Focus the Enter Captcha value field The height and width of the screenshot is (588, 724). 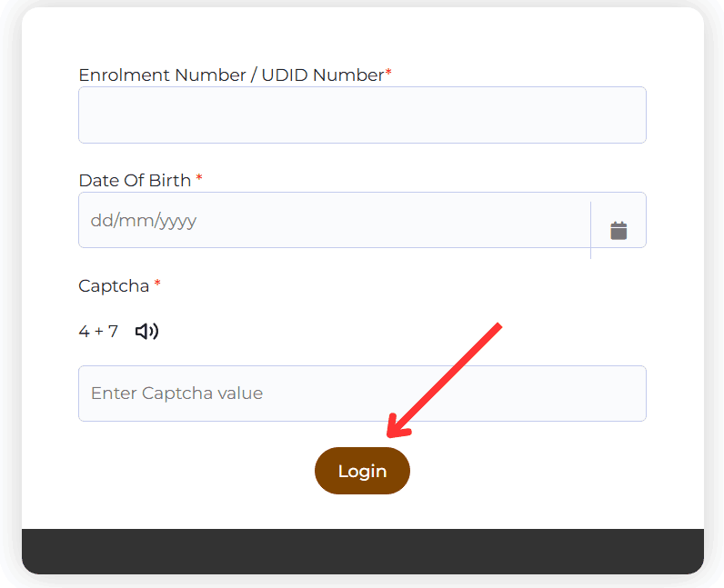362,394
